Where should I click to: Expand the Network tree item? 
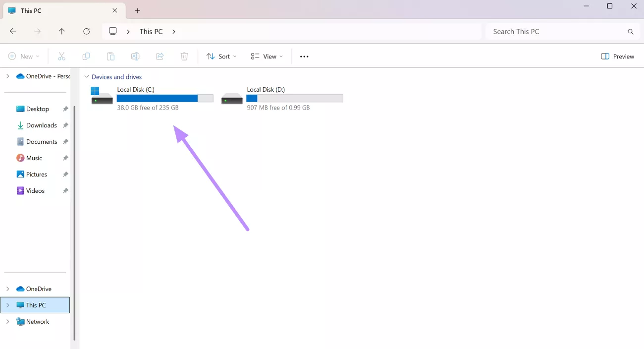point(7,321)
